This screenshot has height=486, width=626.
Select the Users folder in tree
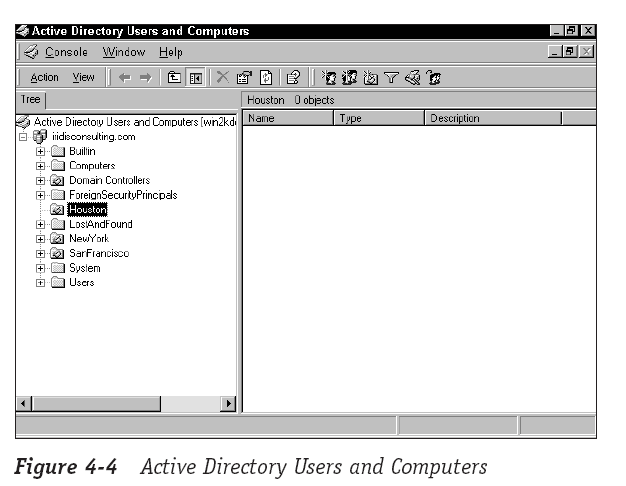click(81, 282)
